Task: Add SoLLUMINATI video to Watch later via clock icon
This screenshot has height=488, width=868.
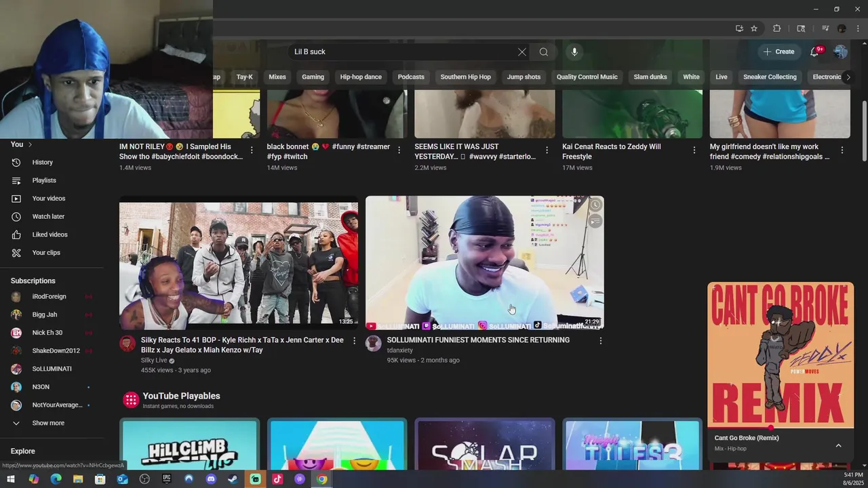Action: coord(595,205)
